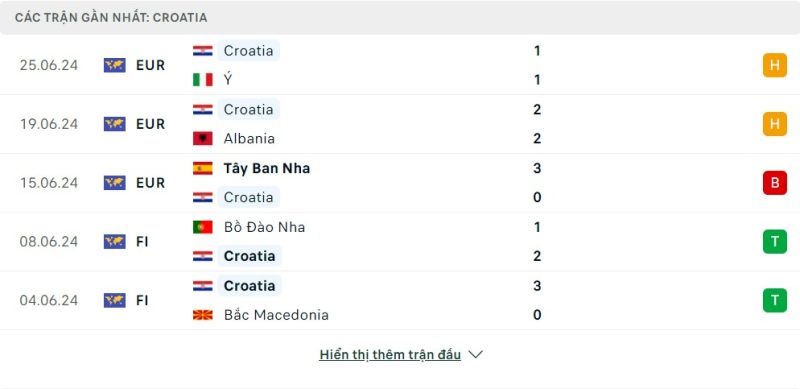
Task: Click the Các trận gần nhất: Croatia header
Action: coord(111,17)
